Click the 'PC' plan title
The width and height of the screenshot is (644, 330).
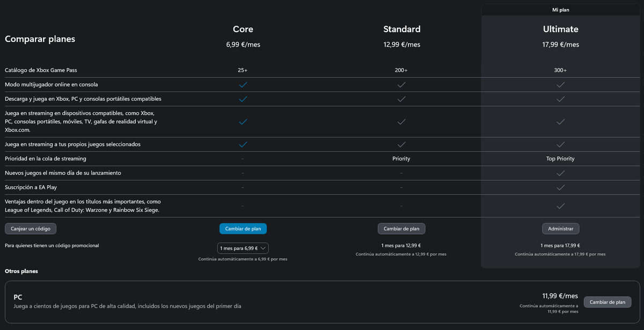tap(18, 297)
